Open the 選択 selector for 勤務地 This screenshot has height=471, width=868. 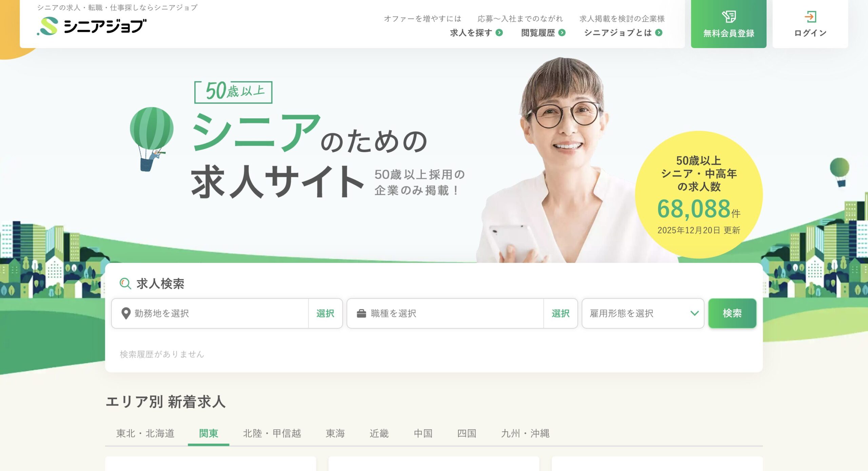tap(325, 313)
